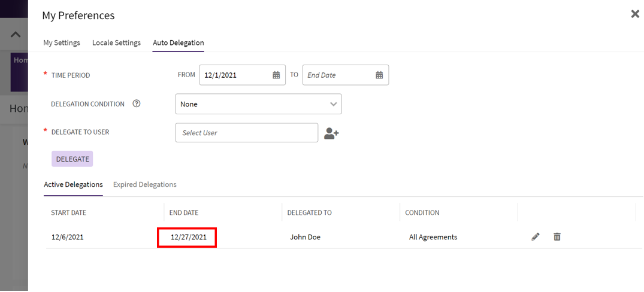Switch to the My Settings tab
This screenshot has height=292, width=644.
(62, 43)
